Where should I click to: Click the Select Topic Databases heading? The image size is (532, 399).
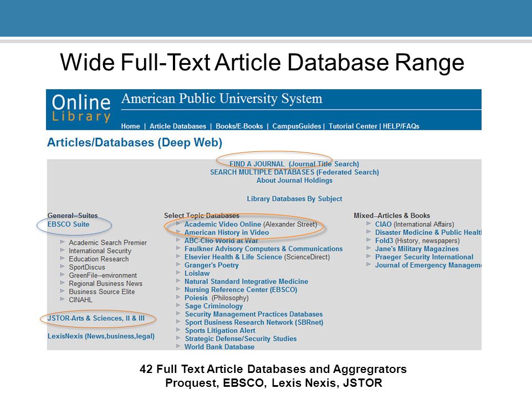[202, 216]
